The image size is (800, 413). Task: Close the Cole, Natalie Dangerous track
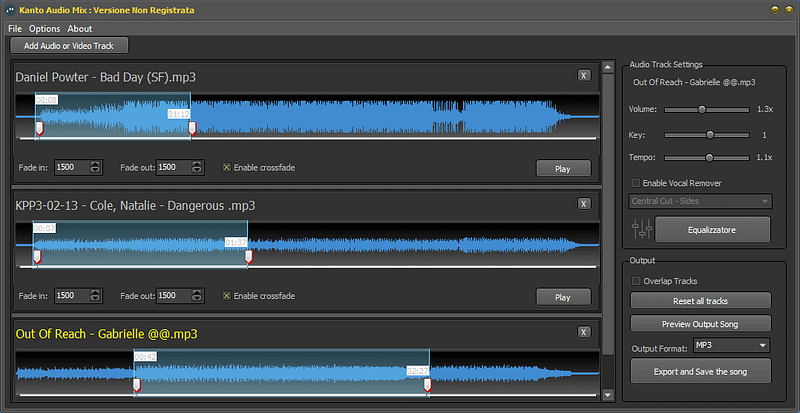[584, 204]
